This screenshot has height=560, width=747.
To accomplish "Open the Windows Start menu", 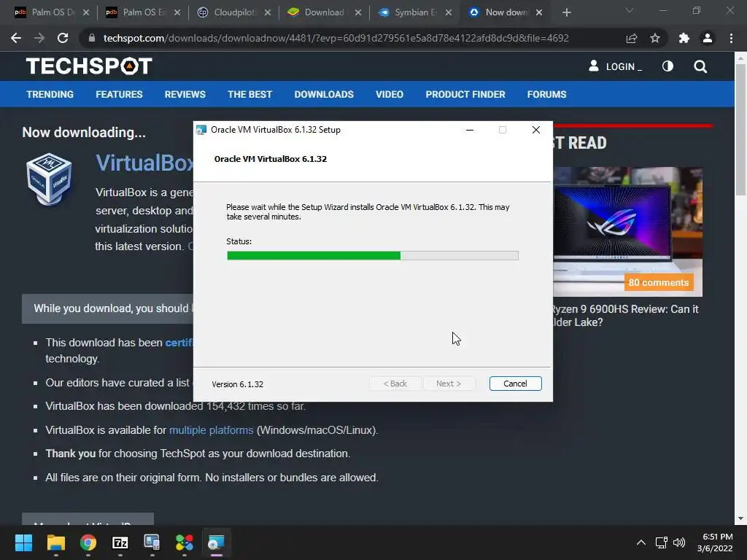I will [x=23, y=542].
